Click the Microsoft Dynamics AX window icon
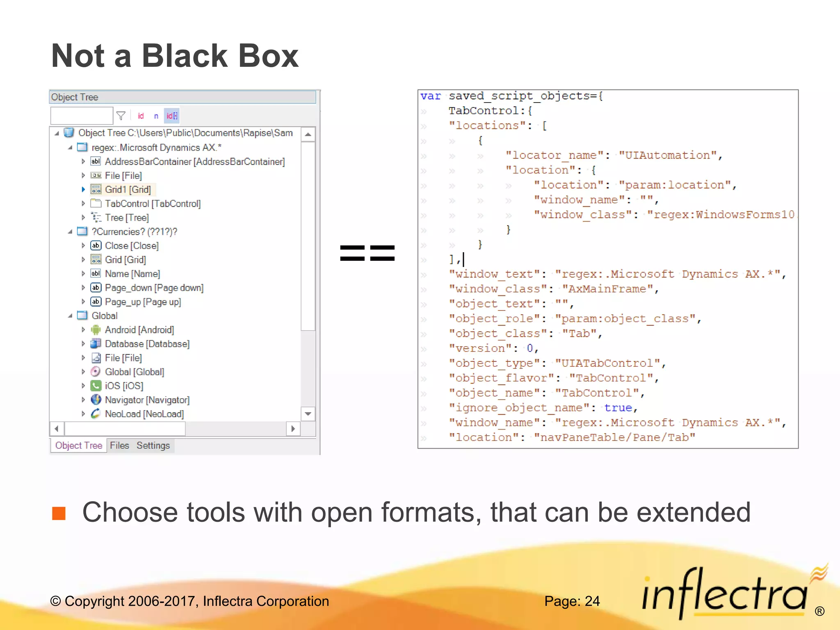The image size is (840, 630). [x=82, y=147]
